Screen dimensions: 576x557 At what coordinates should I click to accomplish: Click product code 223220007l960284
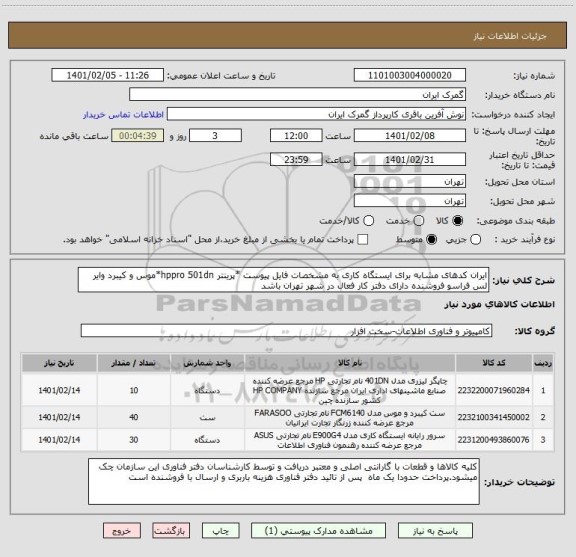click(x=494, y=390)
